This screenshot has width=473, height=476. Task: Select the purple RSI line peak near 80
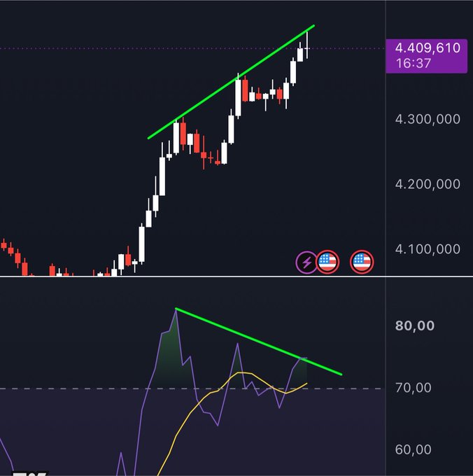pyautogui.click(x=176, y=311)
